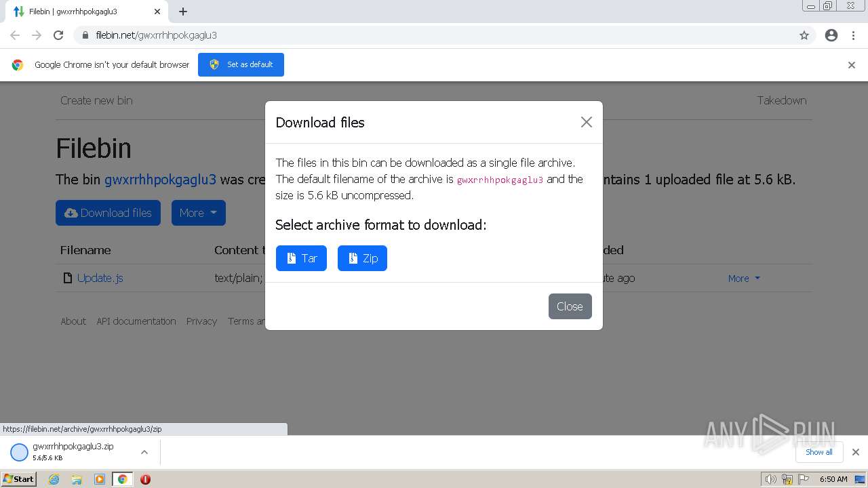
Task: Click the Close button in dialog
Action: tap(570, 306)
